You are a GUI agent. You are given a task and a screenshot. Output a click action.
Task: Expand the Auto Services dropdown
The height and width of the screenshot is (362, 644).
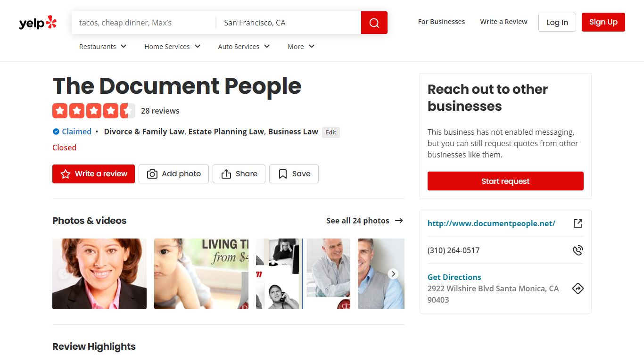[x=244, y=47]
